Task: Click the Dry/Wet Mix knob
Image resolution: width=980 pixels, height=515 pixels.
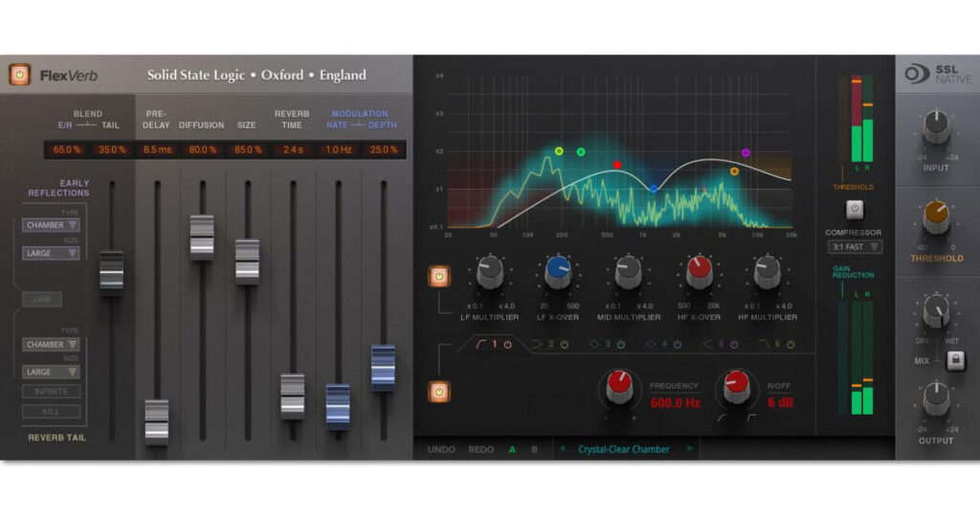Action: [936, 310]
